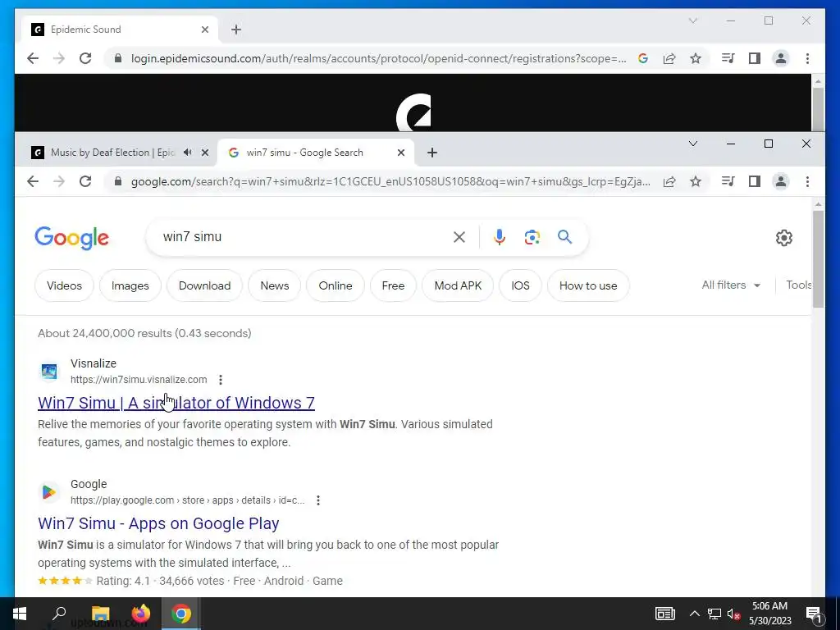The width and height of the screenshot is (840, 630).
Task: Click the win7 simu search input field
Action: click(305, 237)
